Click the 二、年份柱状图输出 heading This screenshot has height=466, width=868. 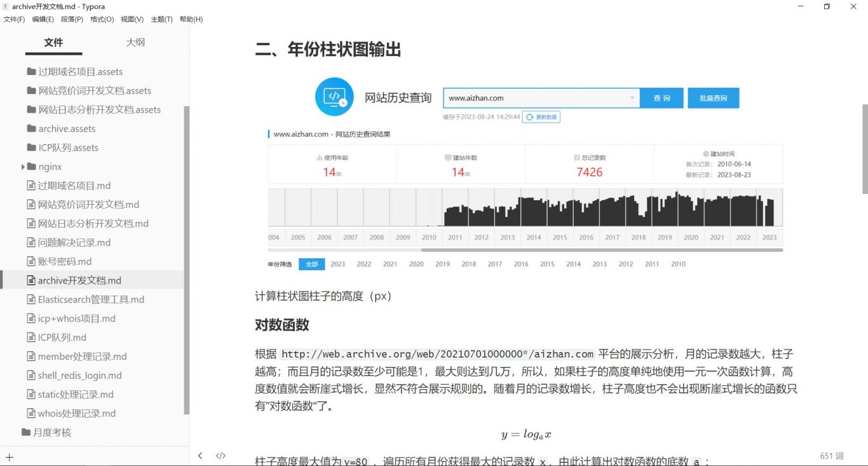pyautogui.click(x=328, y=50)
